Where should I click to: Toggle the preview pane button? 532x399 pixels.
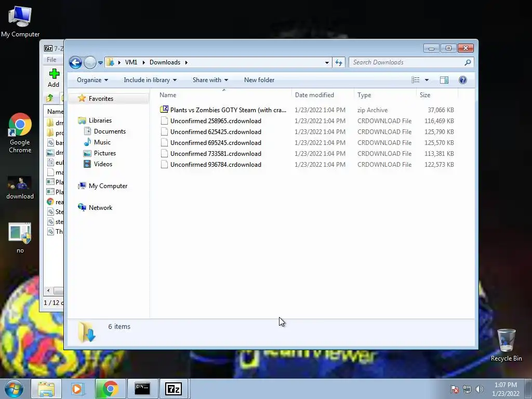pyautogui.click(x=444, y=80)
